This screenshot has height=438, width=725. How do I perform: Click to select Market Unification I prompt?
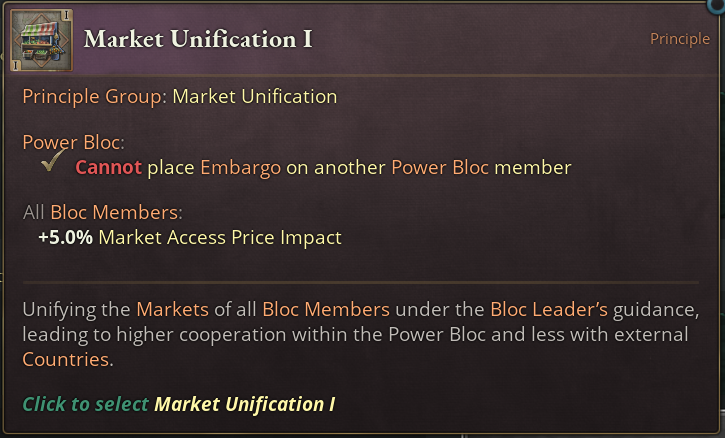[x=178, y=404]
